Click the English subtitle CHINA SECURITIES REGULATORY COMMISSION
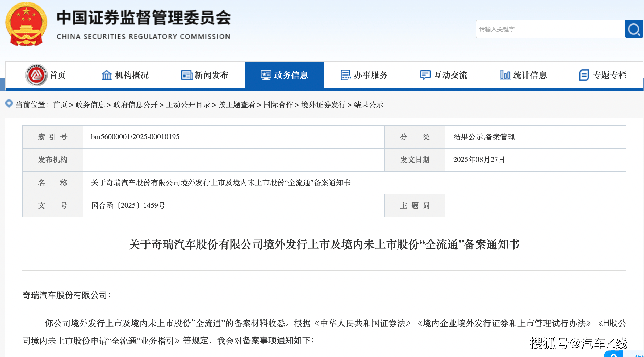Viewport: 644px width, 357px height. tap(144, 36)
